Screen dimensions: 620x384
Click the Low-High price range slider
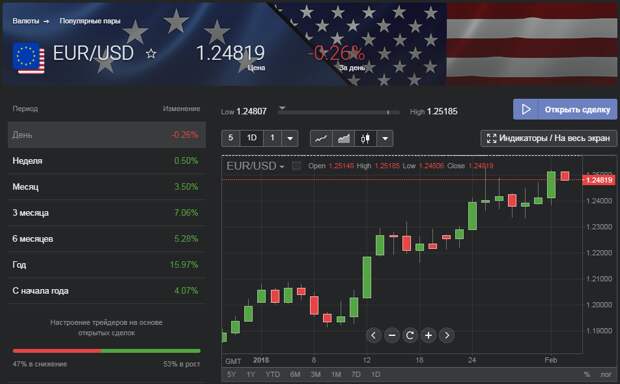pos(338,112)
